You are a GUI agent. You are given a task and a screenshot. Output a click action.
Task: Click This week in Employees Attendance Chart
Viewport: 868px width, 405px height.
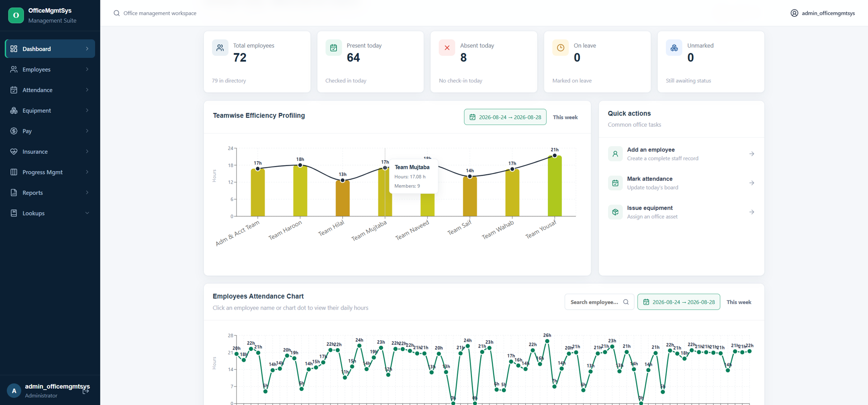click(739, 302)
